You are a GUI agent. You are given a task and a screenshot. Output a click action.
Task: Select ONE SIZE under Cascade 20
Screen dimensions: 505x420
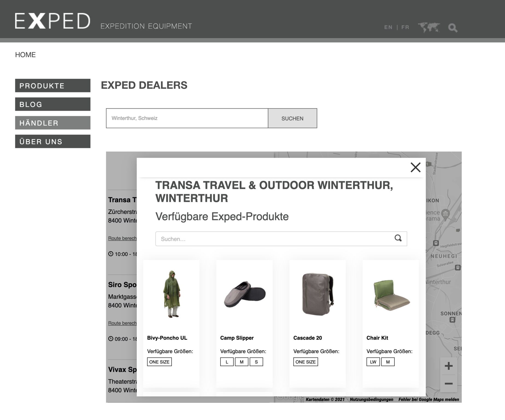pos(306,362)
